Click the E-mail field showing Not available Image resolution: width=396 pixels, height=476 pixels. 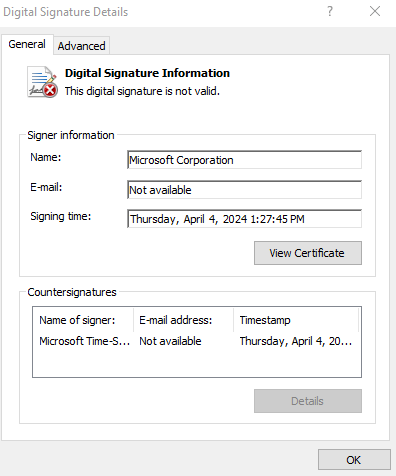244,190
